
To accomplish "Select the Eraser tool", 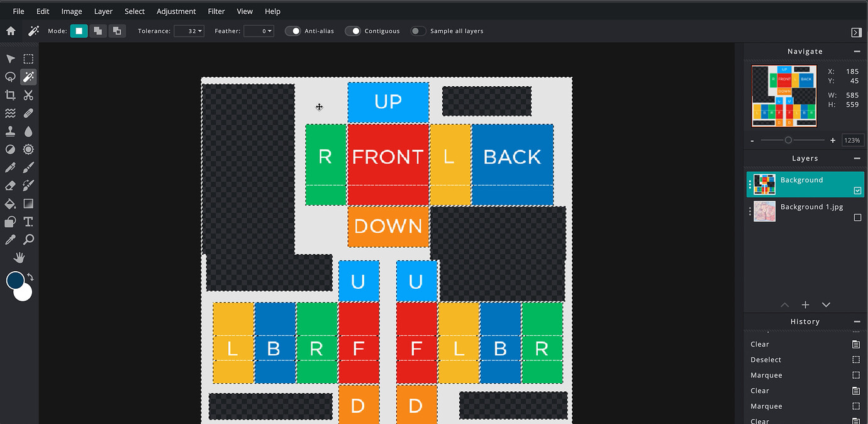I will pos(10,186).
